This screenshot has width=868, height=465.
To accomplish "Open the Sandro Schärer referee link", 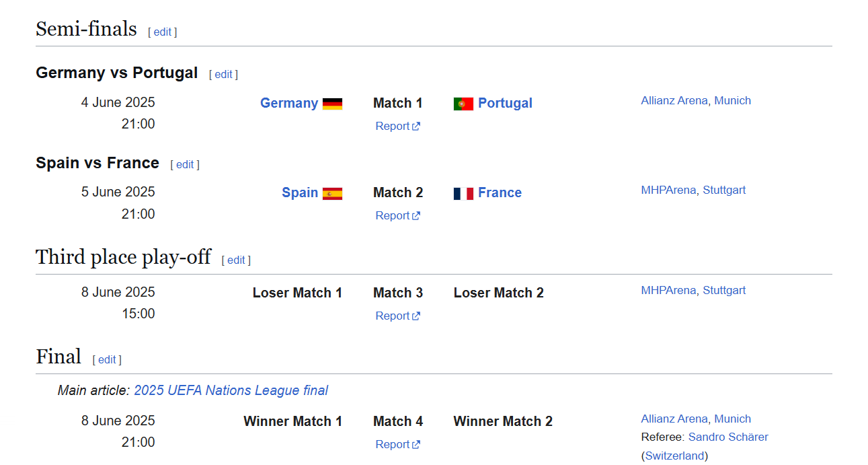I will coord(728,437).
